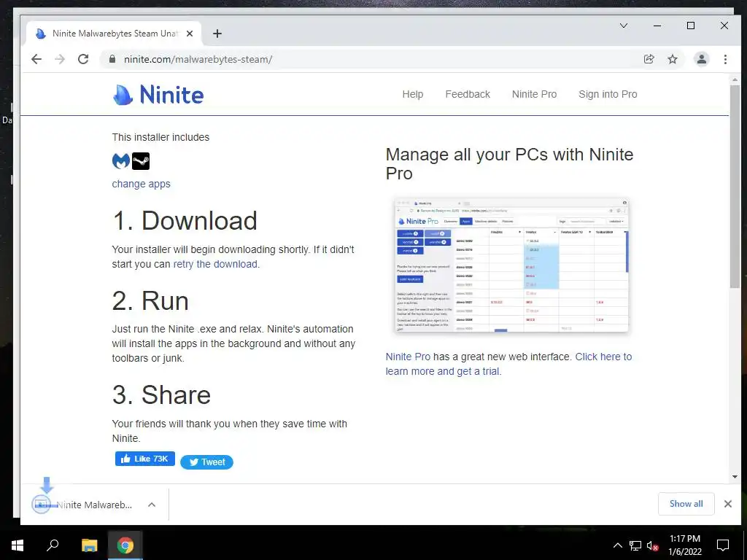Open Chrome's three-dot menu
The image size is (747, 560).
click(x=725, y=59)
